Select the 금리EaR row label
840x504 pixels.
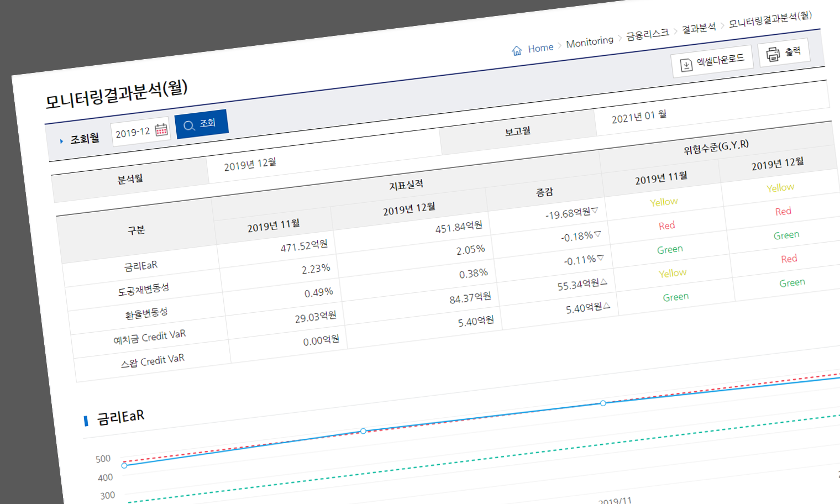[141, 266]
